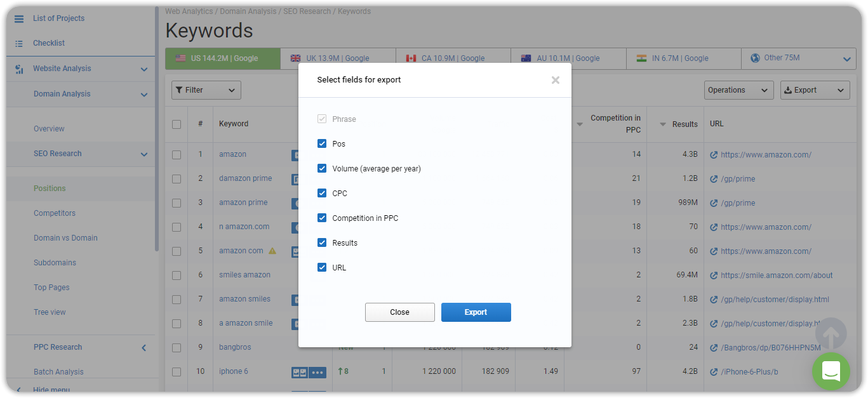Open the more options dots for iphone 6
This screenshot has width=868, height=398.
(318, 372)
